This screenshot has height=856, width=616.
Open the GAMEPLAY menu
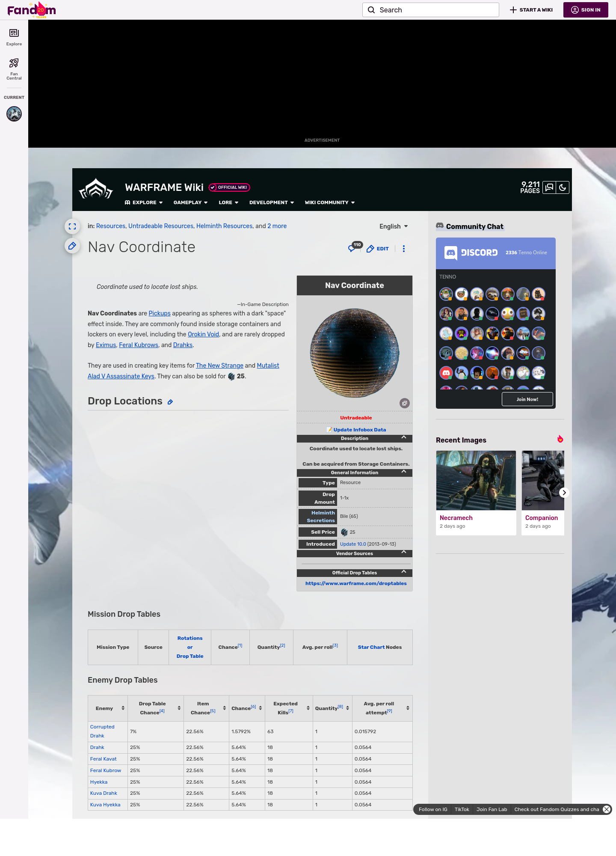click(x=190, y=202)
